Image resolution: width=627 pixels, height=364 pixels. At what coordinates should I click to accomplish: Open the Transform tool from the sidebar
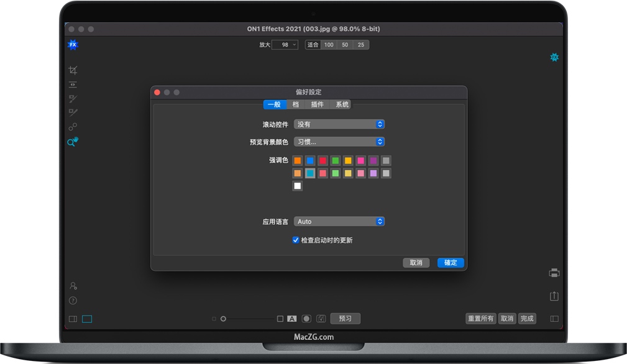coord(73,84)
